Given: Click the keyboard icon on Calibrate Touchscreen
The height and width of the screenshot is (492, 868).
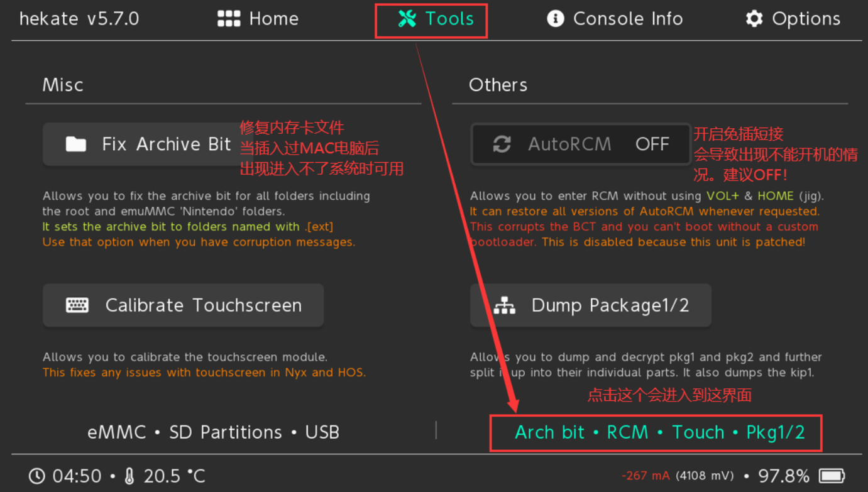Looking at the screenshot, I should pyautogui.click(x=77, y=305).
